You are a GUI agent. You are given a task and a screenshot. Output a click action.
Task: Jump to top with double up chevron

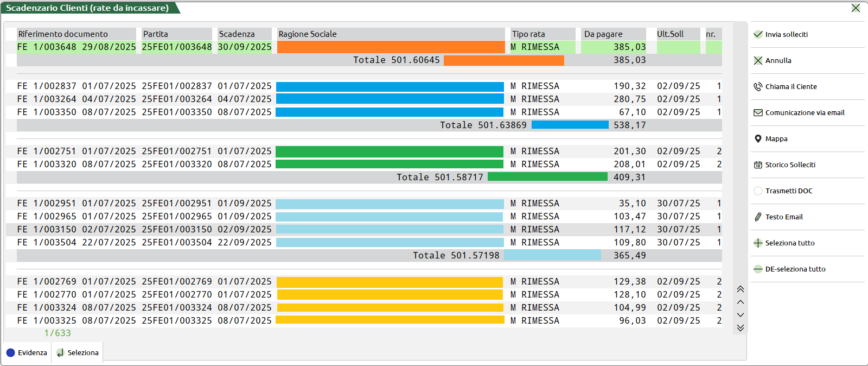[x=740, y=289]
